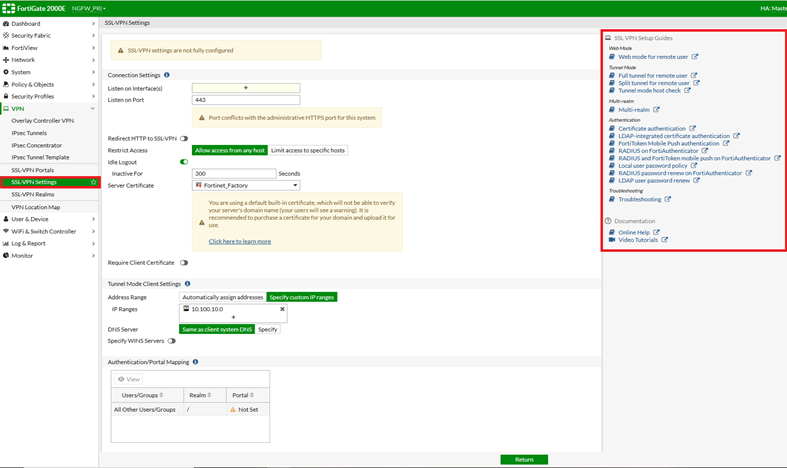Choose Specify DNS Server option
Screen dimensions: 787x468
pos(268,329)
